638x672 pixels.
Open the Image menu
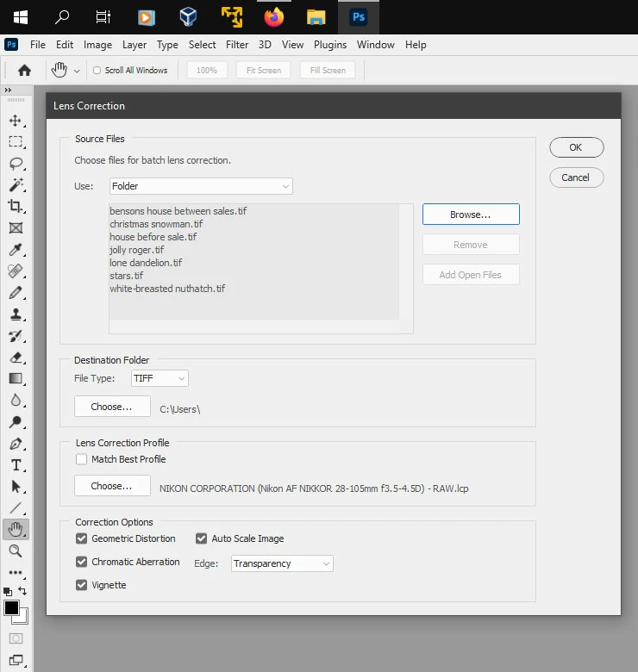(97, 45)
